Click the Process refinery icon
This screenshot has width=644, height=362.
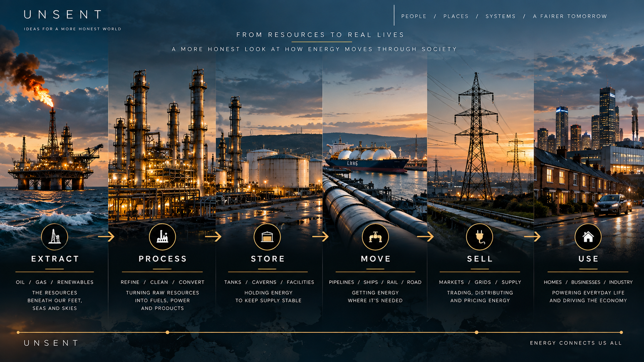163,237
